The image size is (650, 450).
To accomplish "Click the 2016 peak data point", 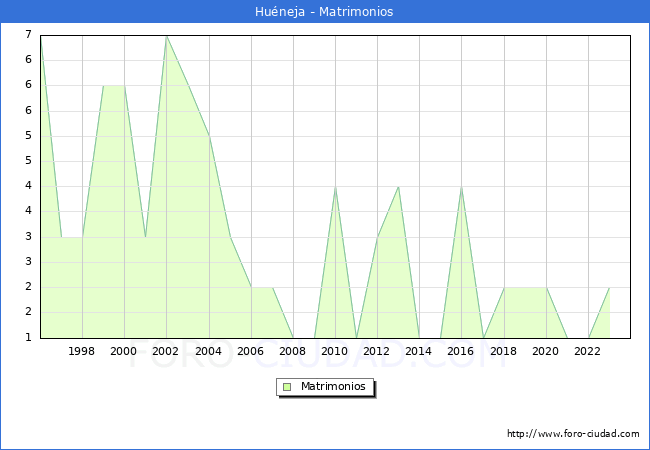I will 461,187.
